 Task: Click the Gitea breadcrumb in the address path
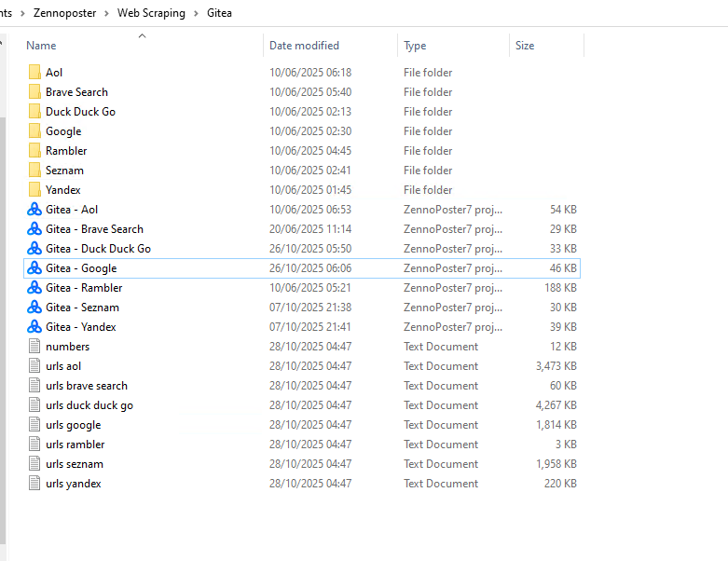pos(219,13)
